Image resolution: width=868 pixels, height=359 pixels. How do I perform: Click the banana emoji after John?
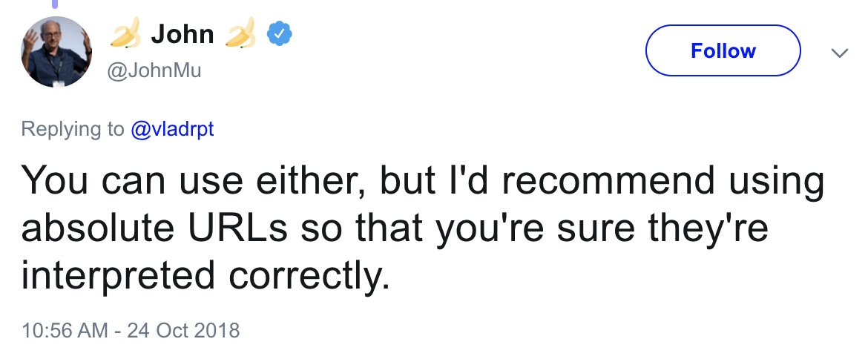point(240,35)
